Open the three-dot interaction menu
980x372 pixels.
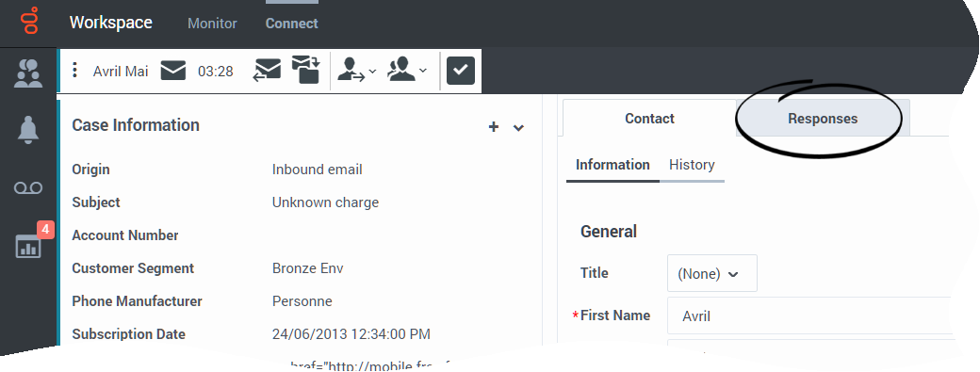(x=75, y=71)
